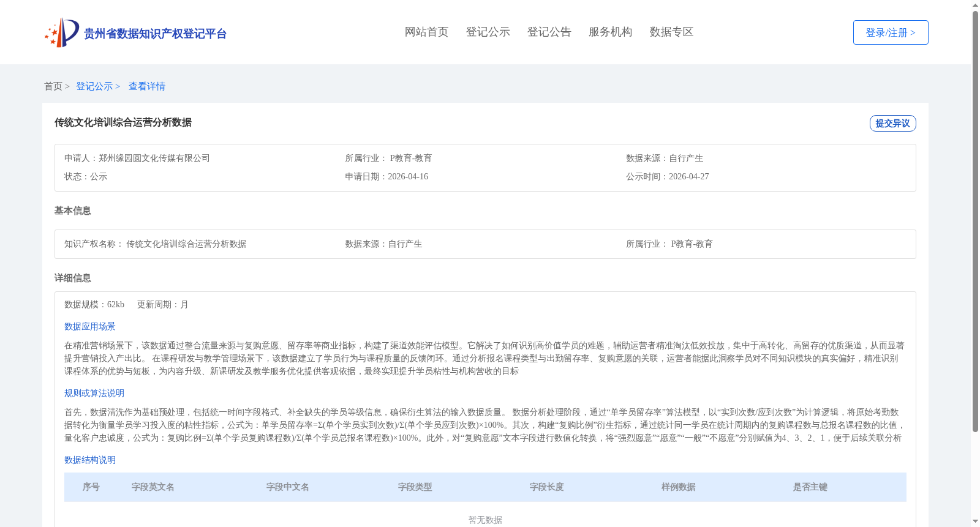The height and width of the screenshot is (527, 980).
Task: Open 网站首页 in the navigation
Action: coord(426,32)
